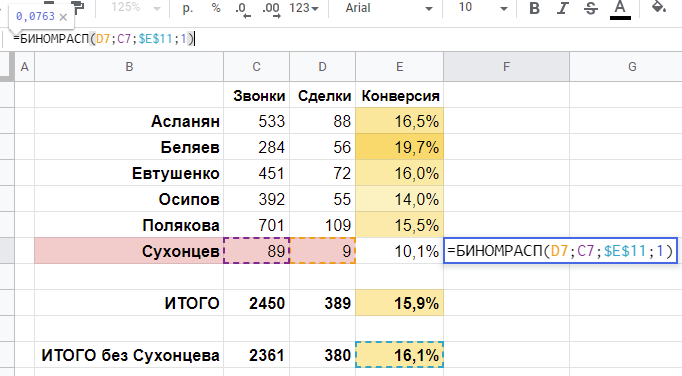Click conversion cell 19,7%

399,147
